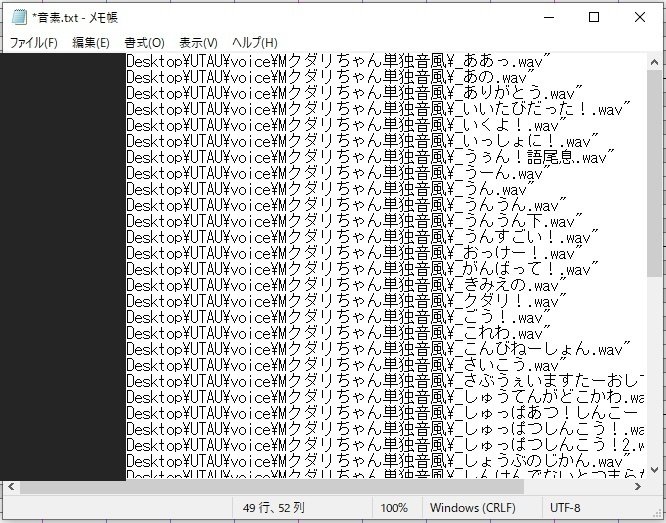Click the UTF-8 encoding status entry
Viewport: 666px width, 523px height.
(x=565, y=508)
